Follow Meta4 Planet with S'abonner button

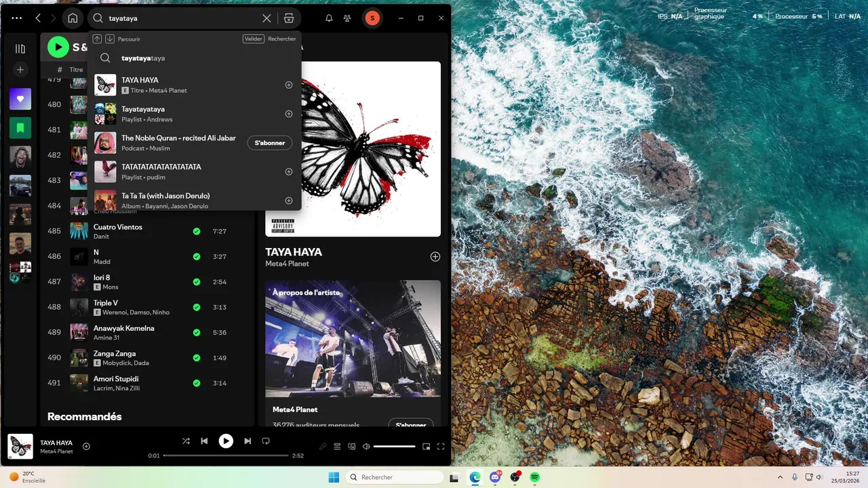[x=411, y=423]
